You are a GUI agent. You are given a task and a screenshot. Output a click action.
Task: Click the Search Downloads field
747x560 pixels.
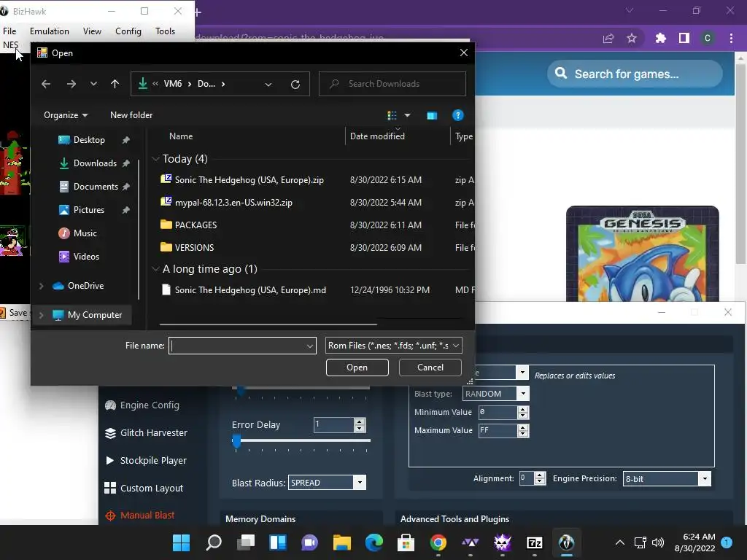click(392, 84)
